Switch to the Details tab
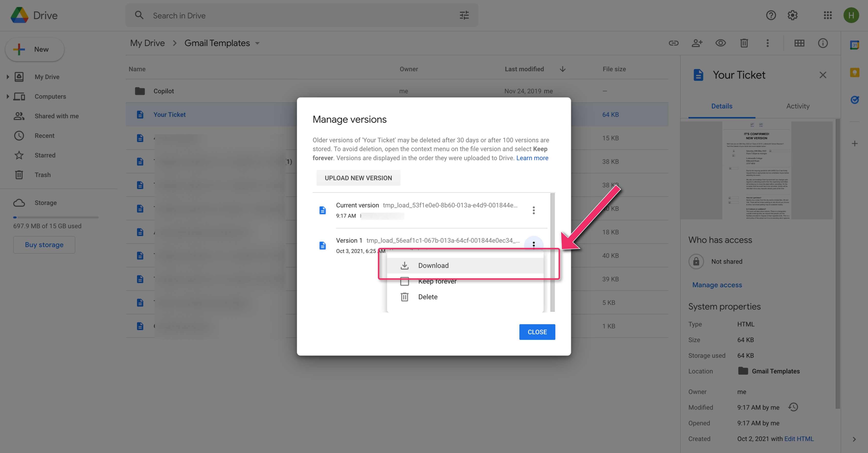The height and width of the screenshot is (453, 868). tap(721, 106)
